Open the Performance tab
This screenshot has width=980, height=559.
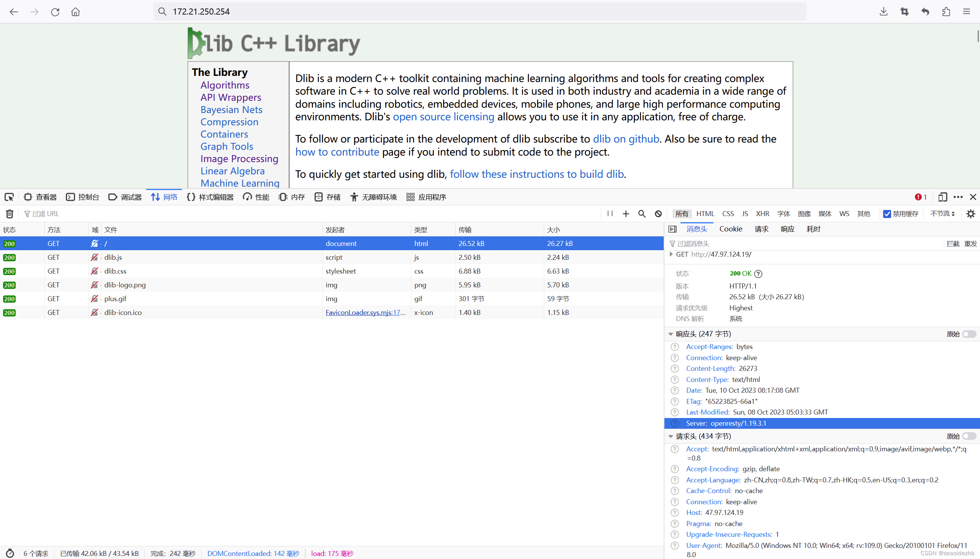[256, 197]
